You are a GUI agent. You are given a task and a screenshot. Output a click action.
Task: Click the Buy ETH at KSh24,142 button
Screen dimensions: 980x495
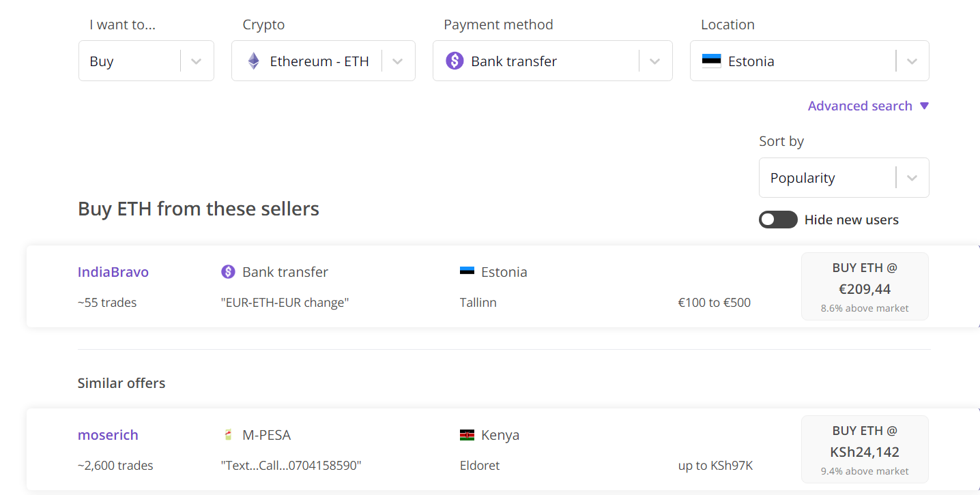[x=865, y=449]
